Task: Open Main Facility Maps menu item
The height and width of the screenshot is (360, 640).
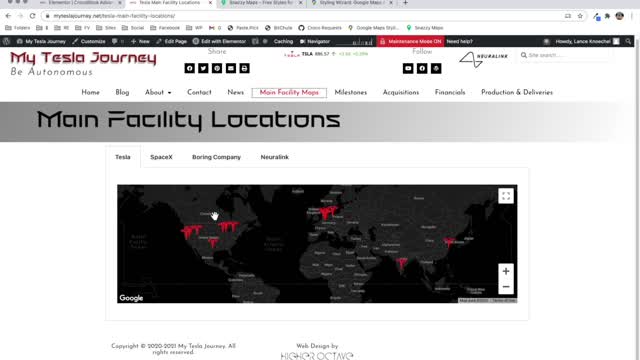Action: point(289,93)
